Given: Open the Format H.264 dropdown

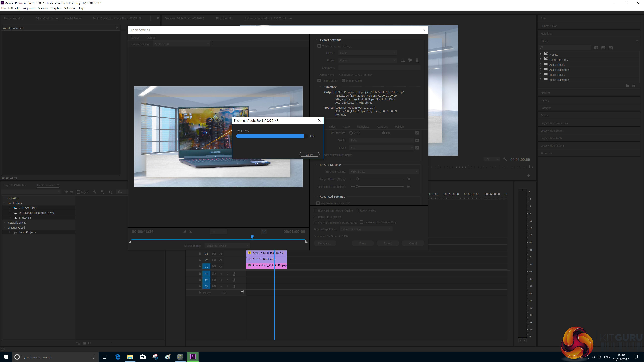Looking at the screenshot, I should coord(367,53).
